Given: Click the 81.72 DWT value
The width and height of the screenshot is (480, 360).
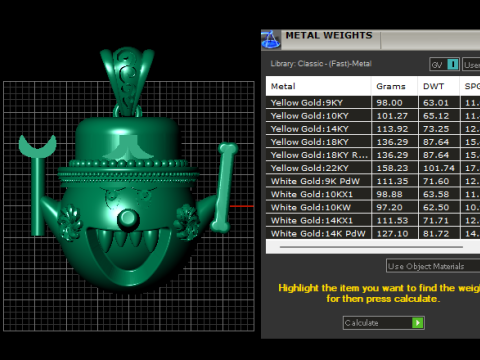Looking at the screenshot, I should [x=436, y=234].
